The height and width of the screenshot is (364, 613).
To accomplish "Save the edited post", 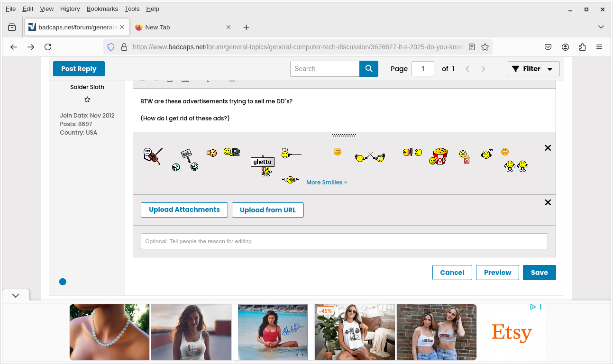I will coord(539,273).
